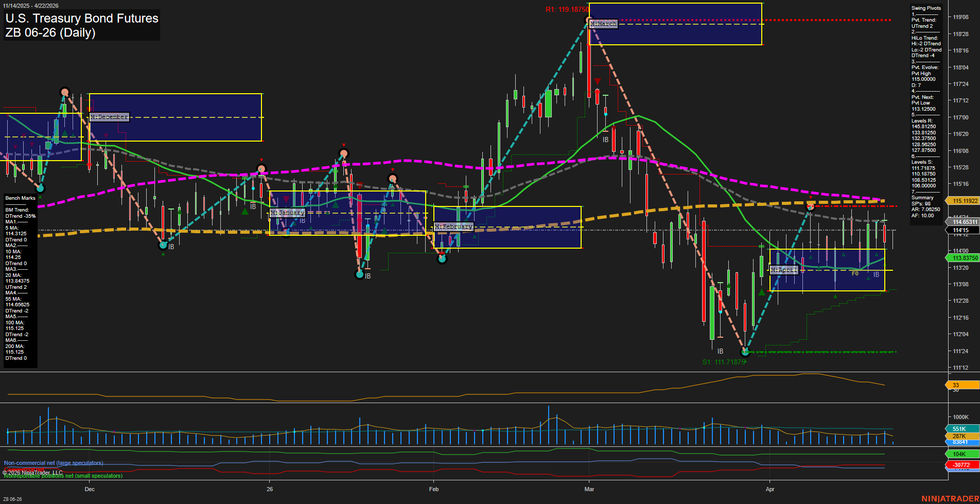Click the M:February range label
The width and height of the screenshot is (980, 504).
coord(453,227)
